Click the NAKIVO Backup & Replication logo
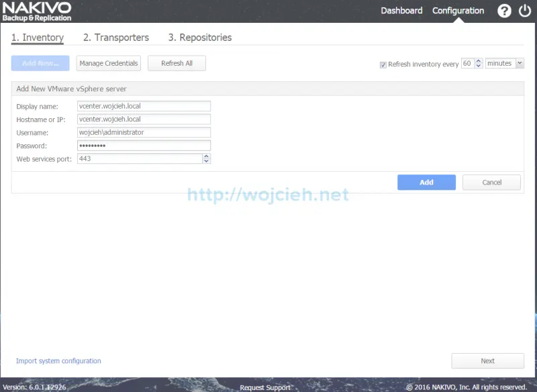The width and height of the screenshot is (537, 392). 37,11
